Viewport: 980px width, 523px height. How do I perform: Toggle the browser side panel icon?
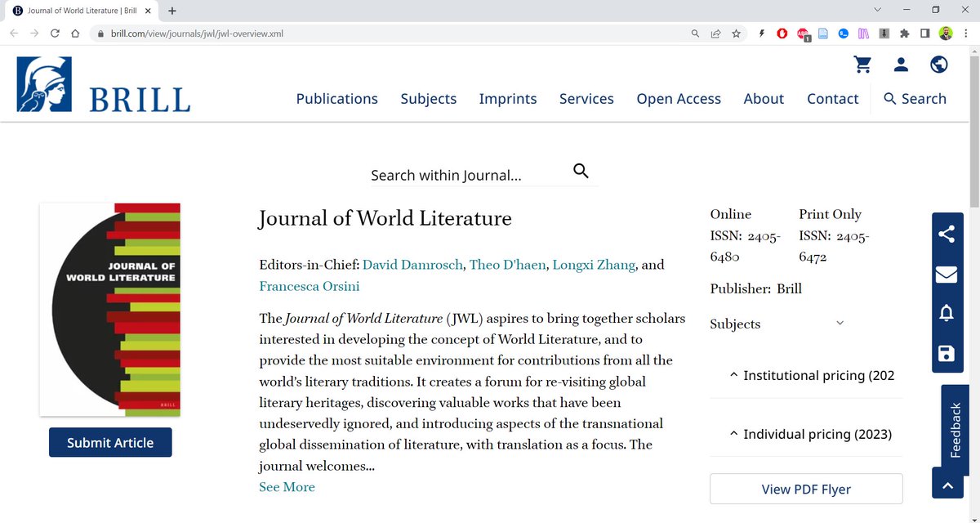tap(925, 34)
